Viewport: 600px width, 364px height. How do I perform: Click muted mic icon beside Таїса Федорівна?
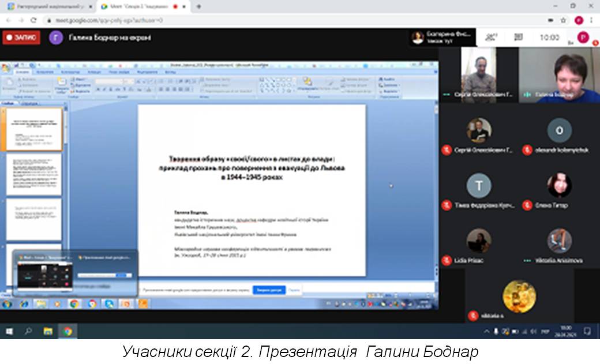(x=446, y=205)
